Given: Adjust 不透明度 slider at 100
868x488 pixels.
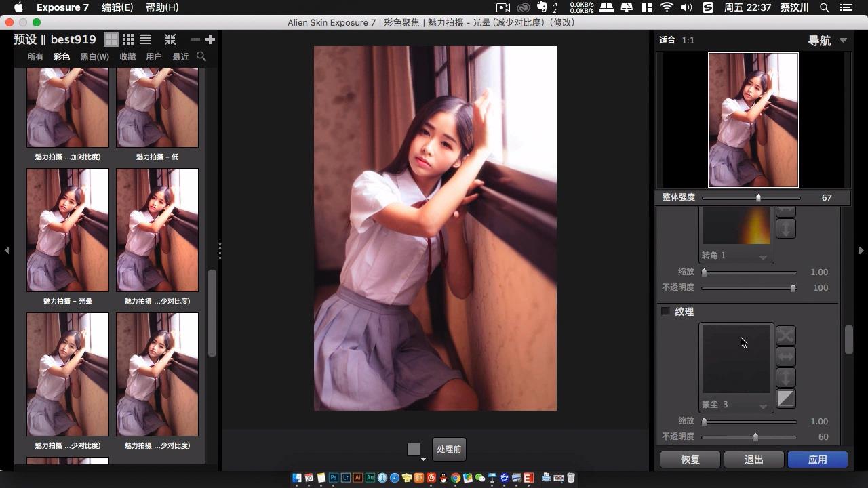Looking at the screenshot, I should coord(749,288).
